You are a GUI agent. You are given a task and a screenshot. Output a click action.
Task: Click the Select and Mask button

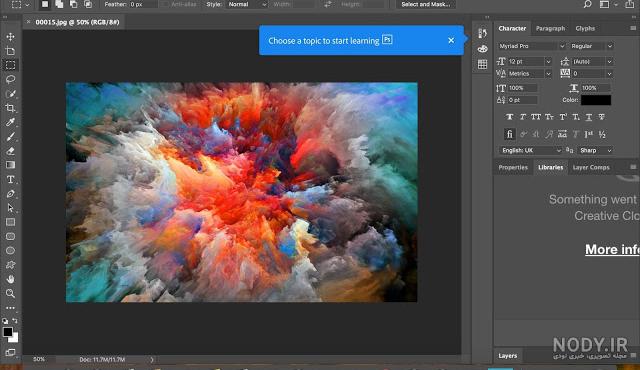pyautogui.click(x=426, y=4)
